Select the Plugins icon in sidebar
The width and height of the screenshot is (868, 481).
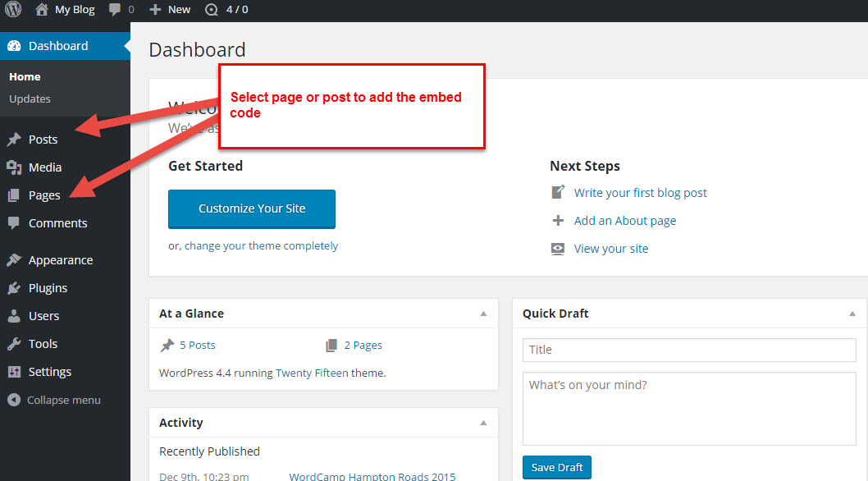pos(14,288)
